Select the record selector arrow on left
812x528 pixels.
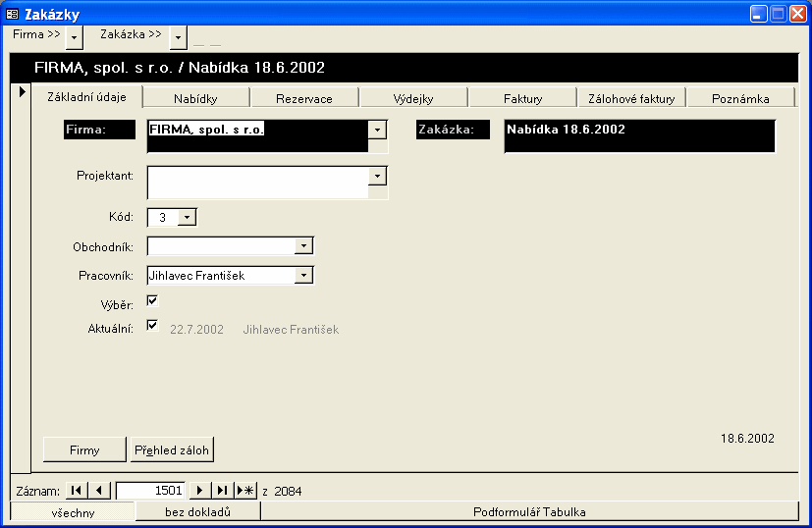(x=22, y=91)
